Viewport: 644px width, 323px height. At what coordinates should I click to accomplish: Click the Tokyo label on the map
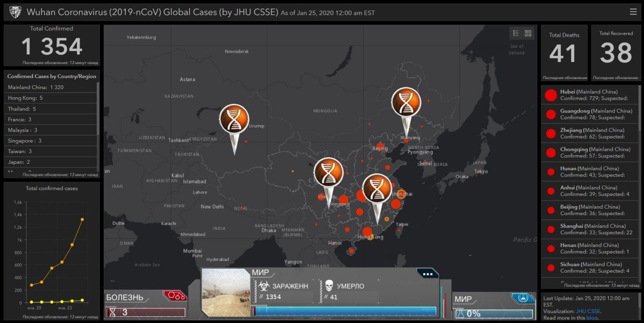[x=481, y=171]
